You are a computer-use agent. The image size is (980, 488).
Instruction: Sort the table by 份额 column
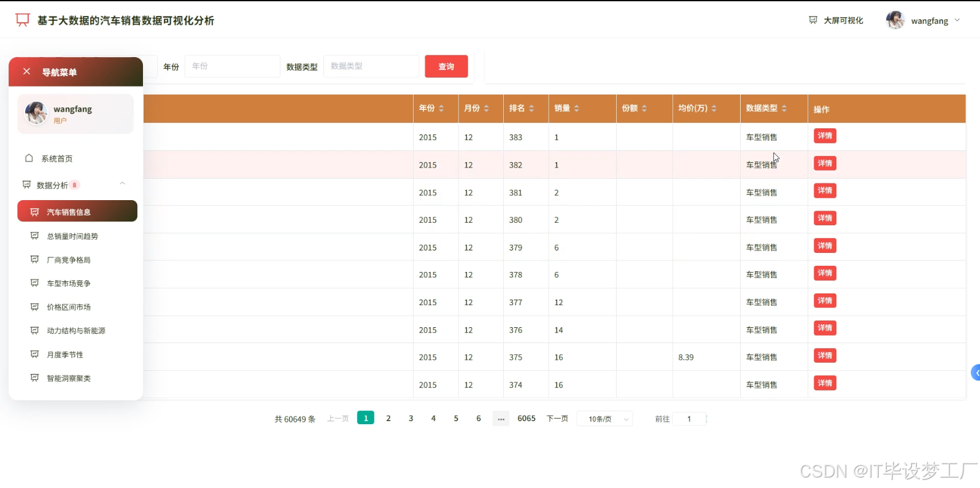coord(644,109)
